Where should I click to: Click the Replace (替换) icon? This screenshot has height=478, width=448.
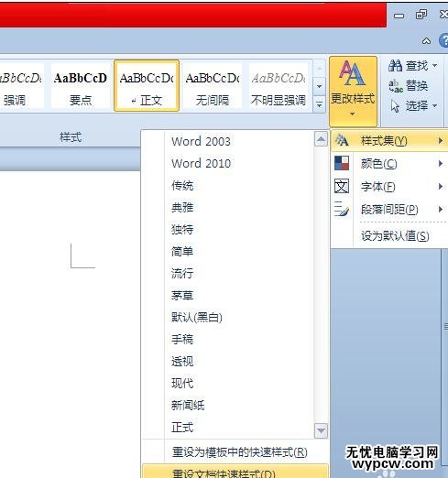tap(396, 86)
